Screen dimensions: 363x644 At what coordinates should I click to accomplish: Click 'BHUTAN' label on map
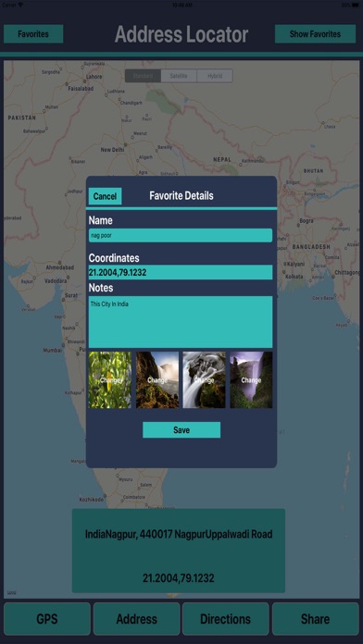[x=314, y=170]
